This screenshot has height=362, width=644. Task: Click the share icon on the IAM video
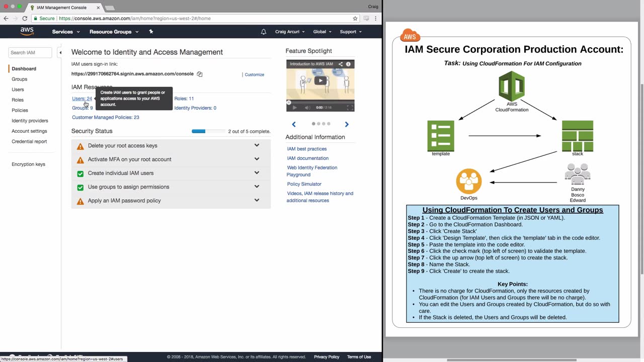tap(340, 64)
